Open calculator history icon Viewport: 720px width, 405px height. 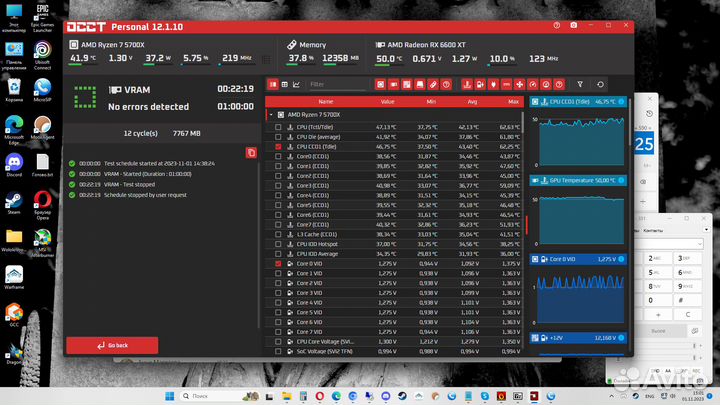click(x=649, y=113)
